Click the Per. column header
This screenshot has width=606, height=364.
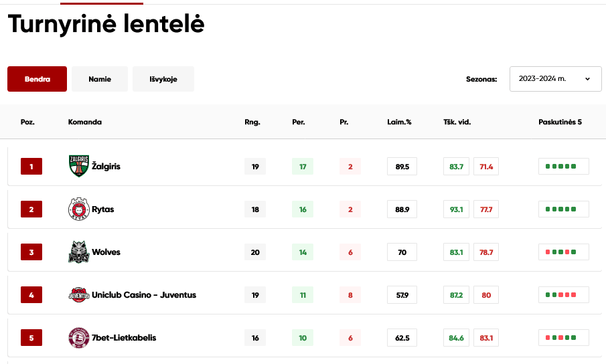click(x=299, y=122)
